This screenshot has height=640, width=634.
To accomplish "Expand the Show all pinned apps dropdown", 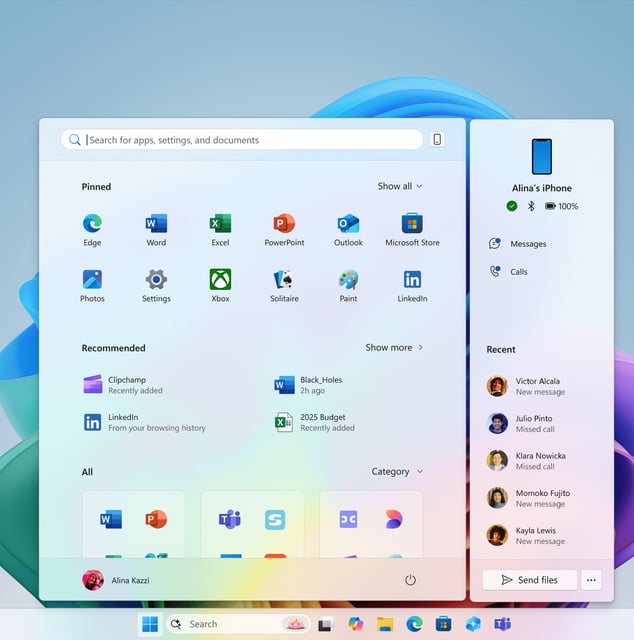I will 400,186.
